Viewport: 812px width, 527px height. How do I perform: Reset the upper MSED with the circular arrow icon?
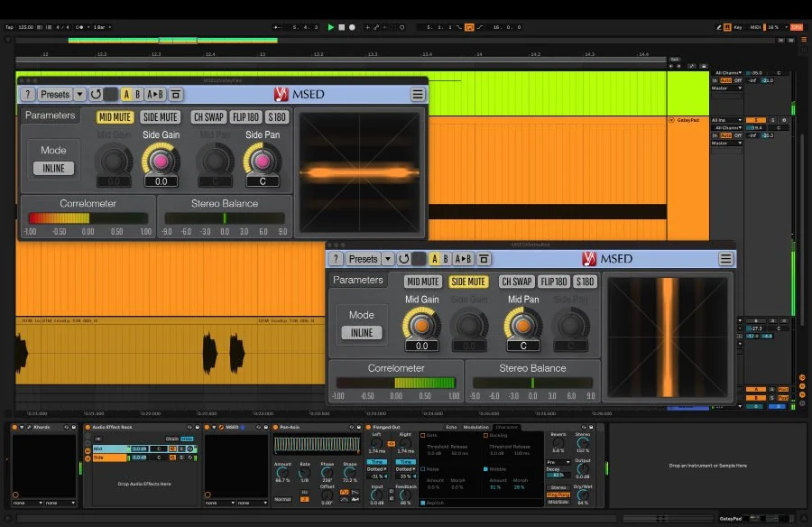[96, 95]
